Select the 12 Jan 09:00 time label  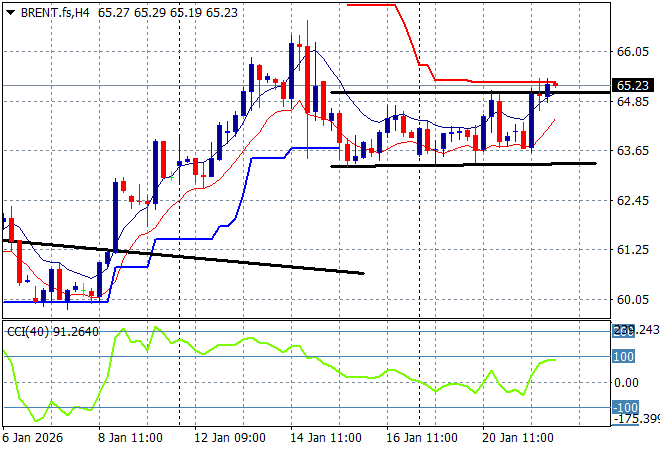click(x=230, y=438)
